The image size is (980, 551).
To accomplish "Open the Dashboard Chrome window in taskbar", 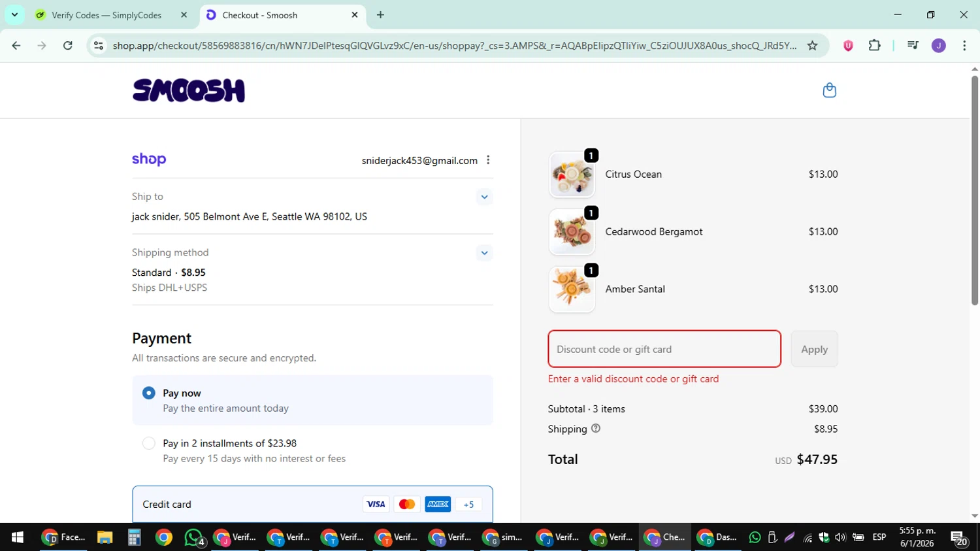I will (717, 537).
